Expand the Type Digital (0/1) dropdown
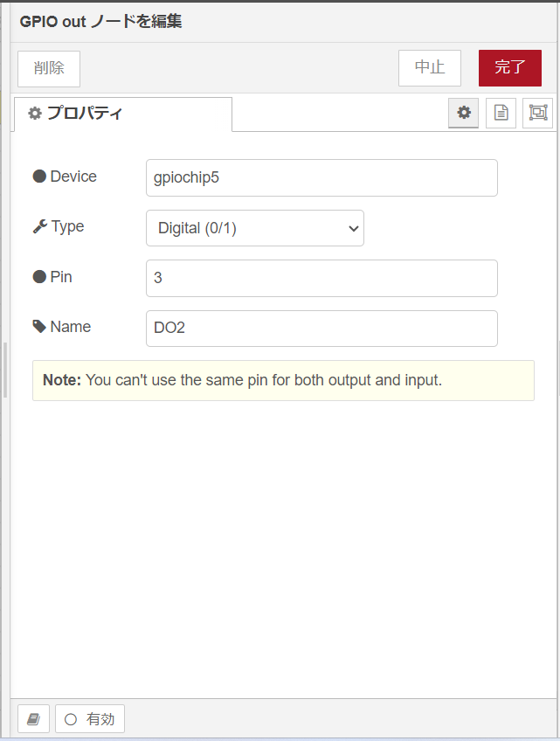Viewport: 560px width, 741px height. (x=255, y=228)
